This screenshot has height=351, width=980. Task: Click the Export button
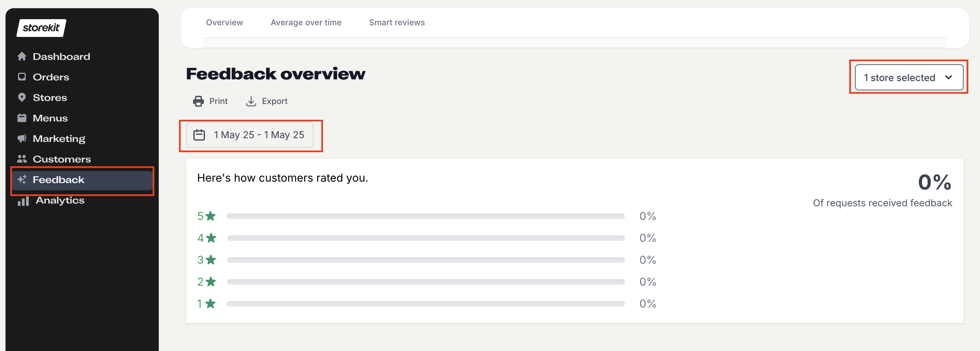pos(267,101)
